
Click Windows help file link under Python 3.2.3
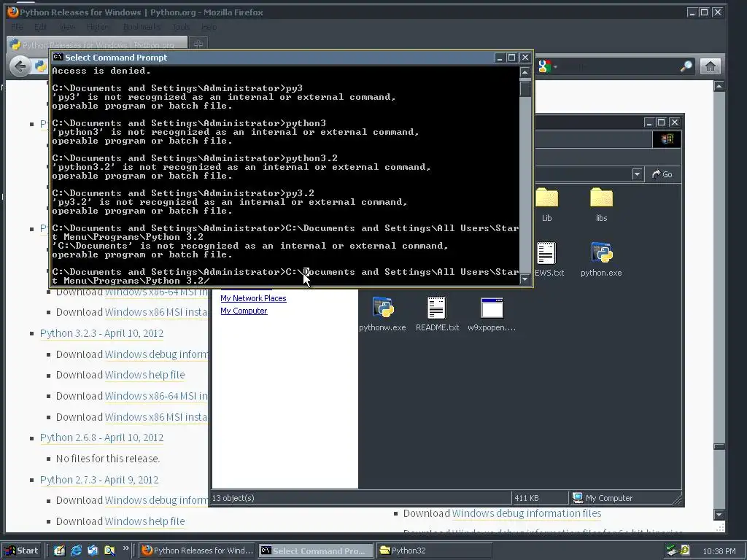[x=144, y=375]
